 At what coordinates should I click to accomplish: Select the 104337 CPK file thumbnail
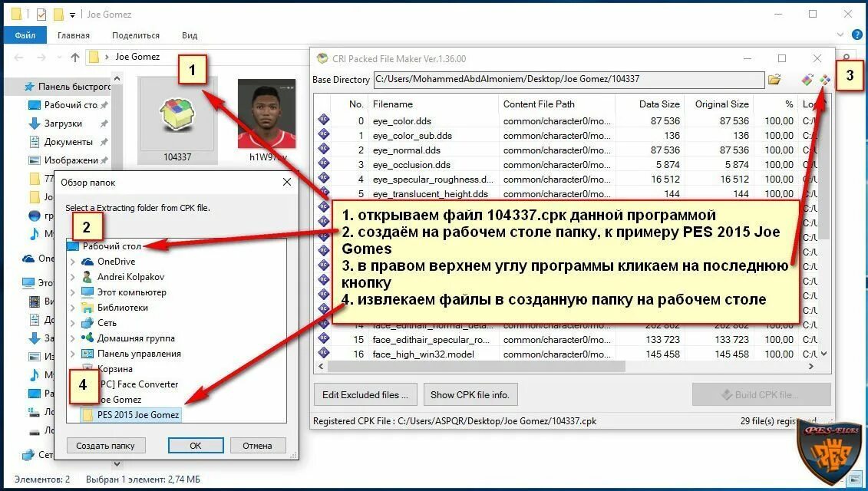(177, 122)
